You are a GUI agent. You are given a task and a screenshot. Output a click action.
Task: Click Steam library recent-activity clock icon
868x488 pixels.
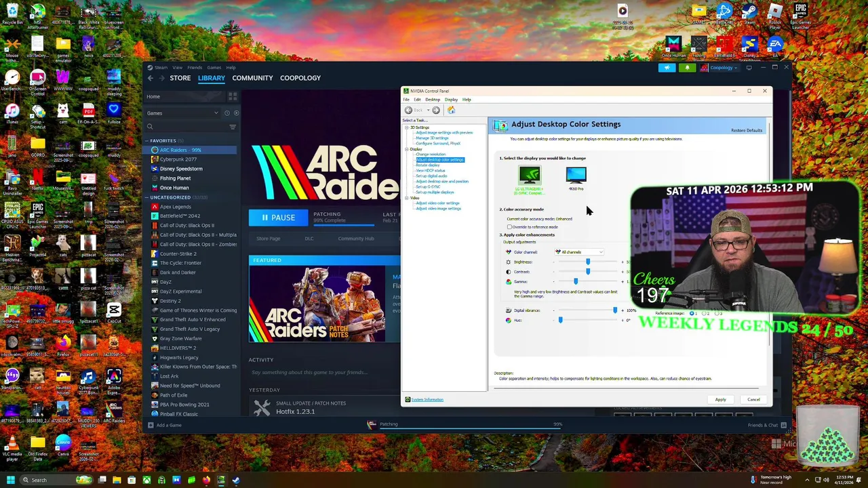[x=227, y=113]
